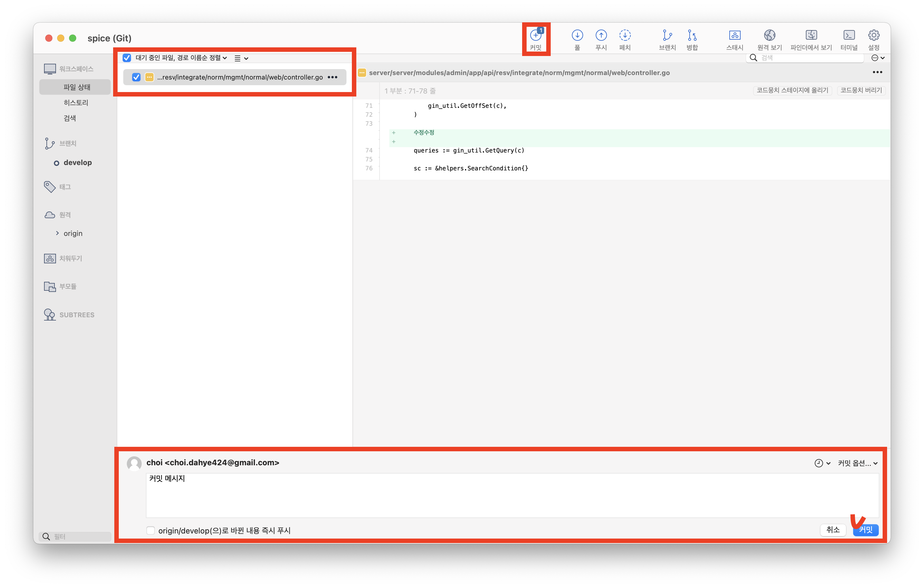Click the author choi <choi.dahye424@gmail.com>
Viewport: 924px width, 588px height.
(x=213, y=463)
